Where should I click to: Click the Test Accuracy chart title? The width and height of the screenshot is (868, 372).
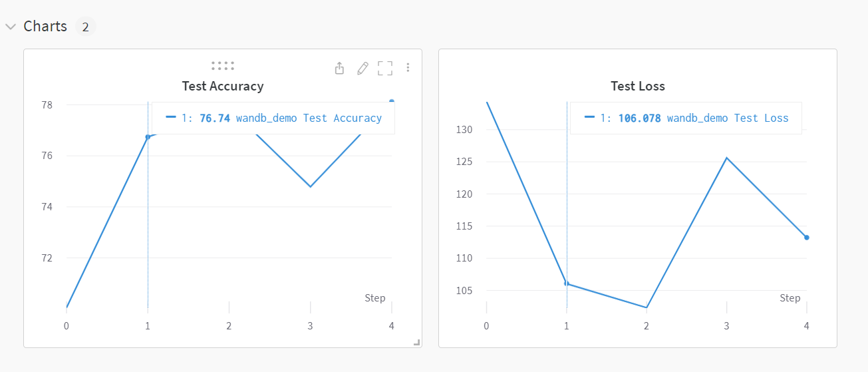(223, 86)
